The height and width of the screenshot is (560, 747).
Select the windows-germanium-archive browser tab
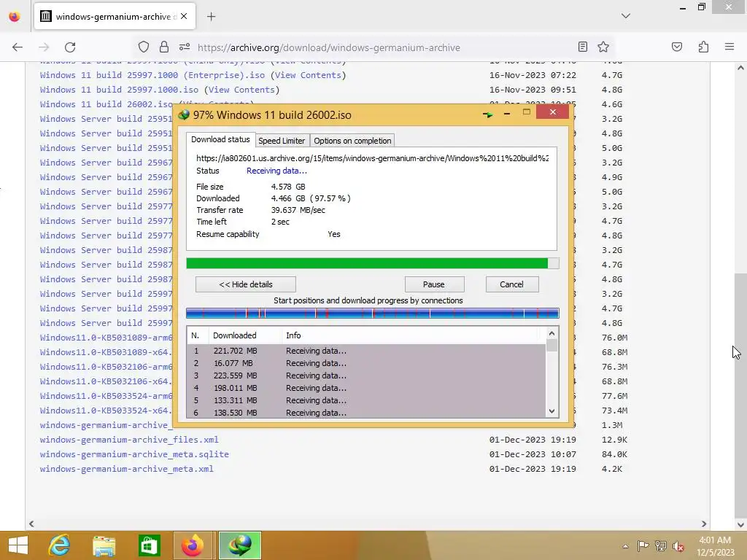click(114, 17)
